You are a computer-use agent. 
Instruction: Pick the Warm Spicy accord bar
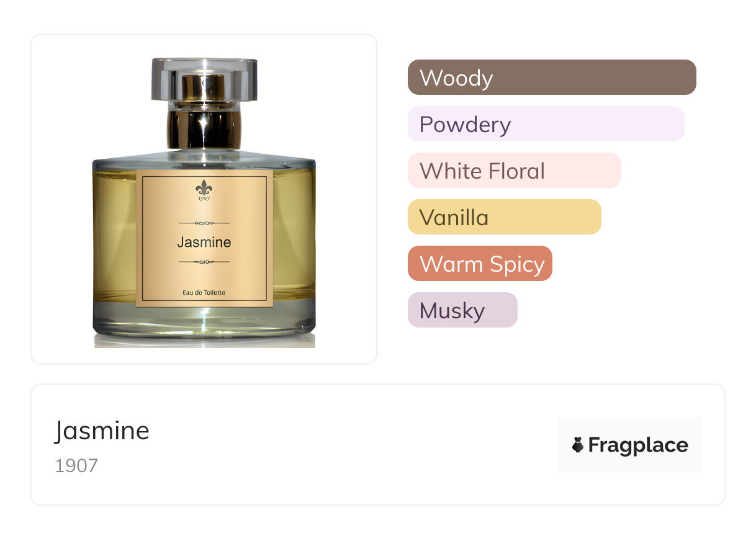coord(480,264)
